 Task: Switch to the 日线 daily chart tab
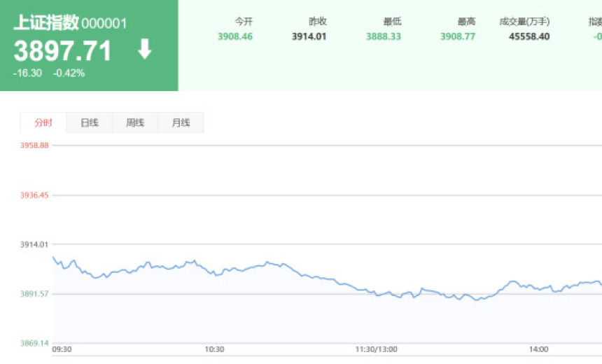(x=90, y=122)
